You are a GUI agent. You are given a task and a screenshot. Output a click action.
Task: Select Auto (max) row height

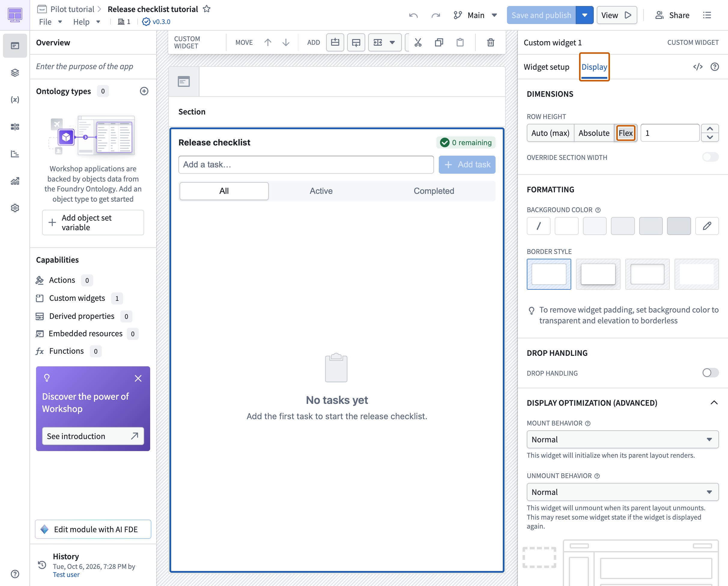point(551,133)
